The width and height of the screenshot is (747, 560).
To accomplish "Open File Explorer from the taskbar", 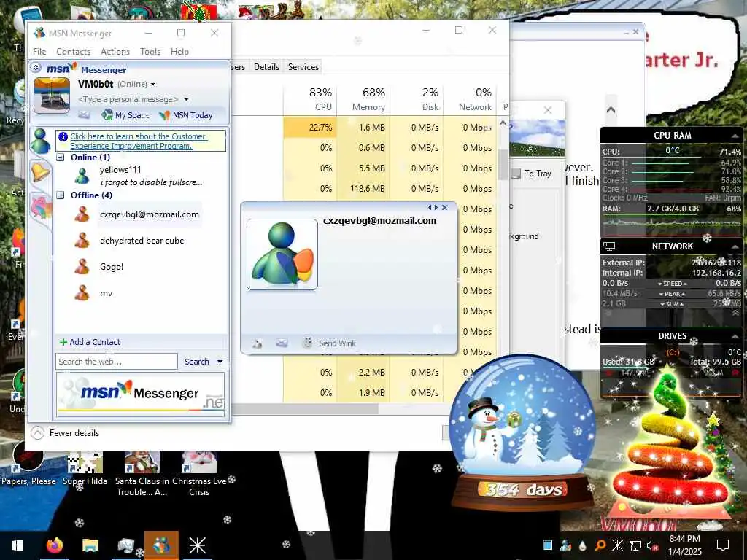I will [x=90, y=545].
